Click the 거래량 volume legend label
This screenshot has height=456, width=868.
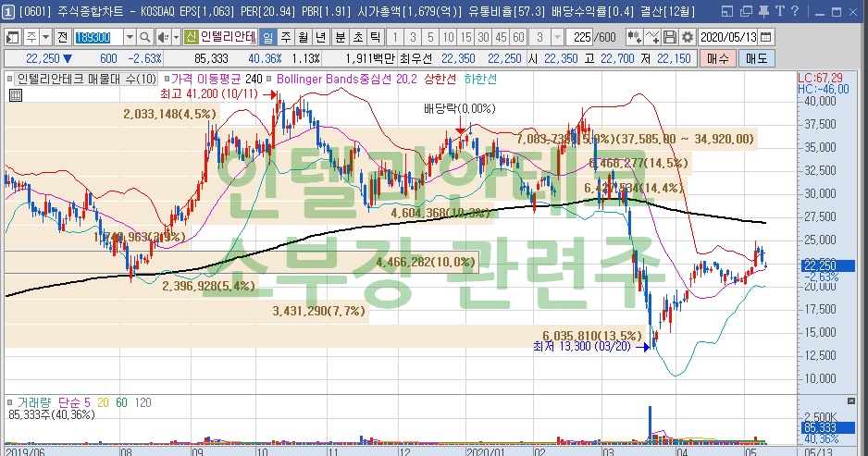click(33, 403)
